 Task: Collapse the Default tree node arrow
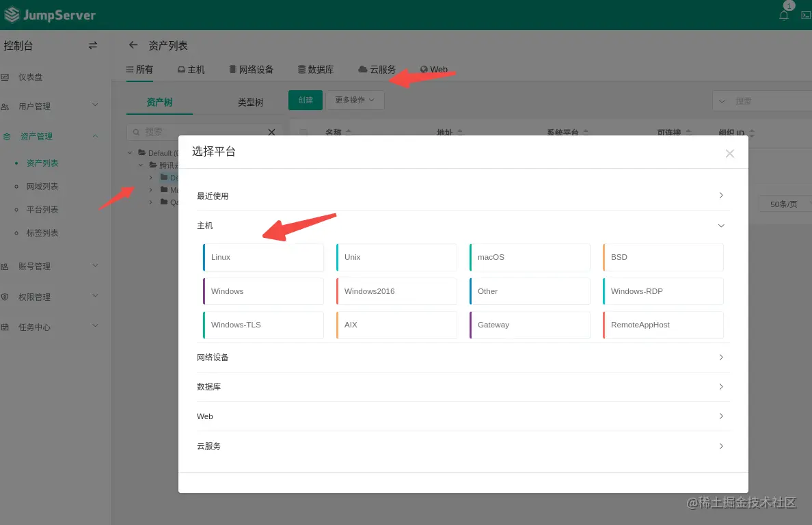tap(130, 152)
